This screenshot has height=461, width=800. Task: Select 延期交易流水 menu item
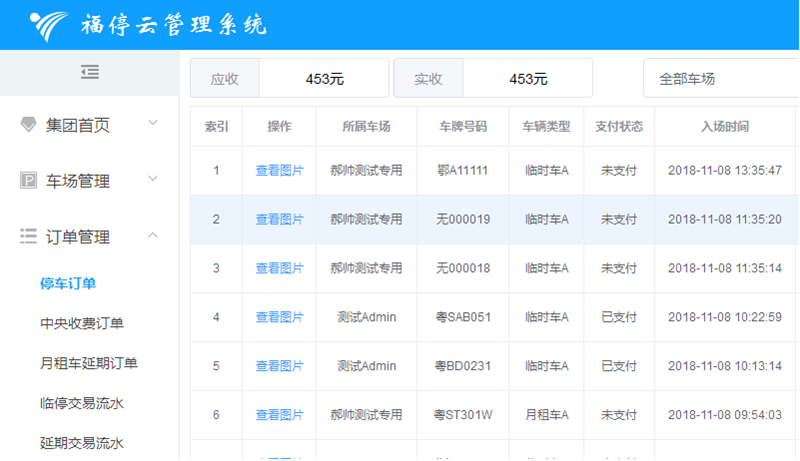(x=82, y=443)
